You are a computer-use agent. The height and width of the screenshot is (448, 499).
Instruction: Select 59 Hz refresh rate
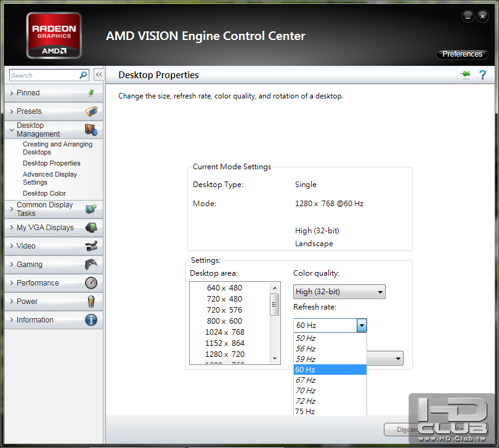point(330,359)
